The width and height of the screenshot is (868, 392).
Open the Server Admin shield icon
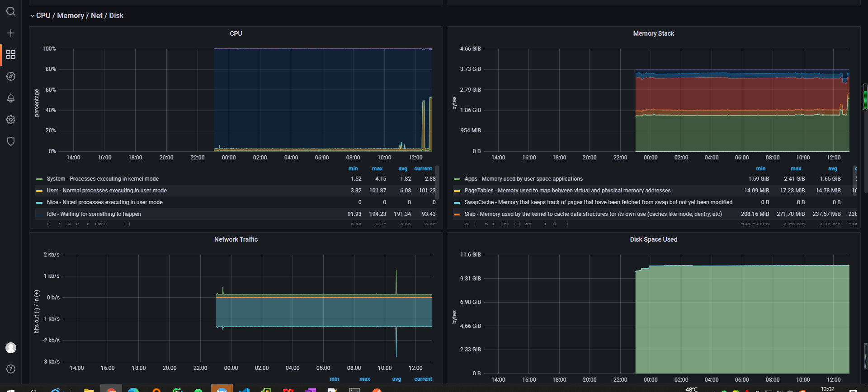pyautogui.click(x=11, y=141)
